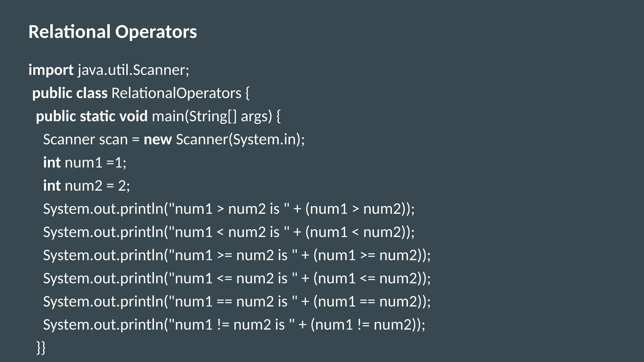Click the bold new keyword
This screenshot has width=644, height=362.
[158, 139]
